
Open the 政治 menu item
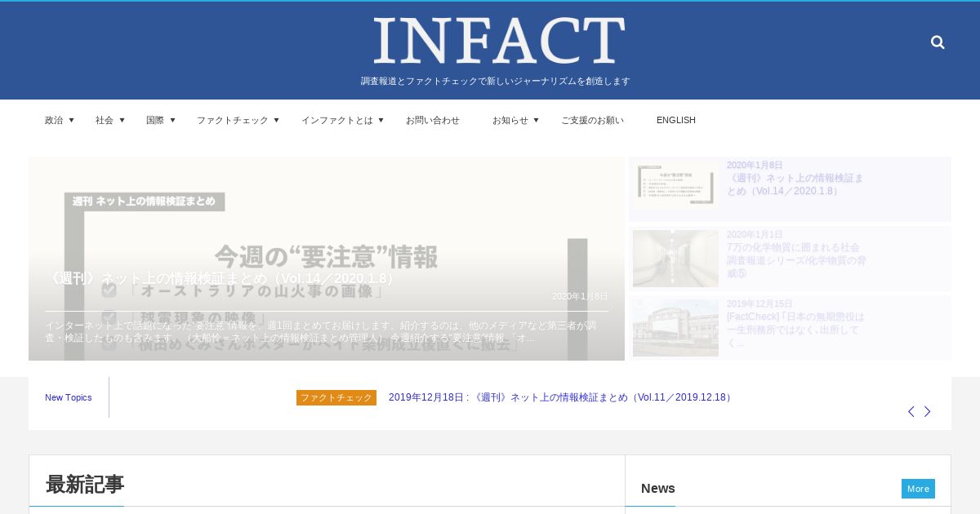54,120
